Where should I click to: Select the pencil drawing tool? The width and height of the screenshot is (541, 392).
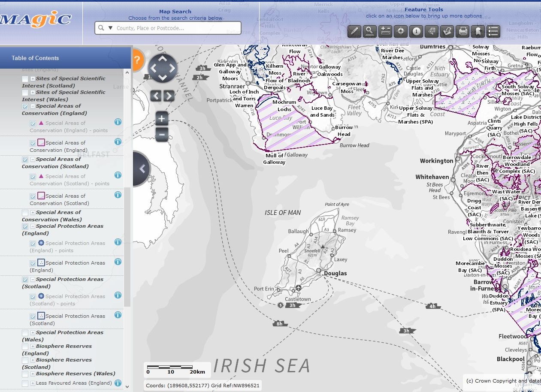[x=354, y=31]
